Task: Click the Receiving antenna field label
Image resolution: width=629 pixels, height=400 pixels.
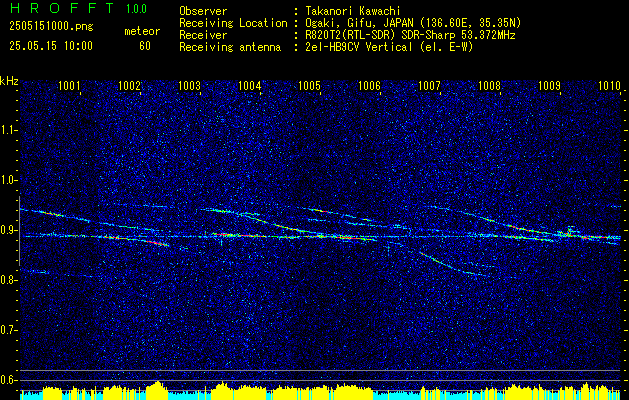Action: 230,47
